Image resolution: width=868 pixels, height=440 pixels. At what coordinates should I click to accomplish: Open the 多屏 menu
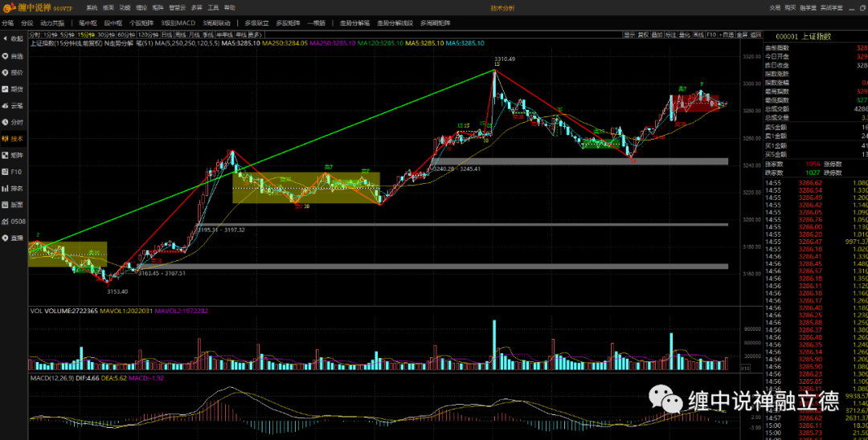(197, 8)
